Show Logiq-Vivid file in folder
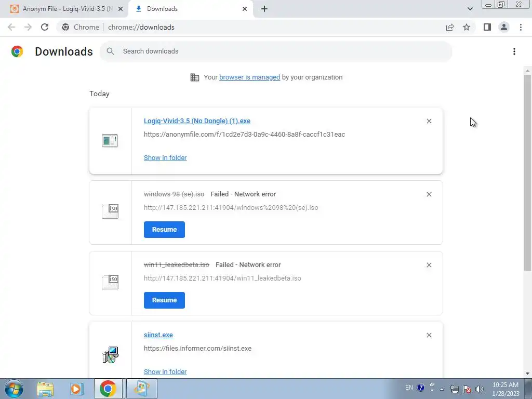The image size is (532, 399). pos(165,158)
